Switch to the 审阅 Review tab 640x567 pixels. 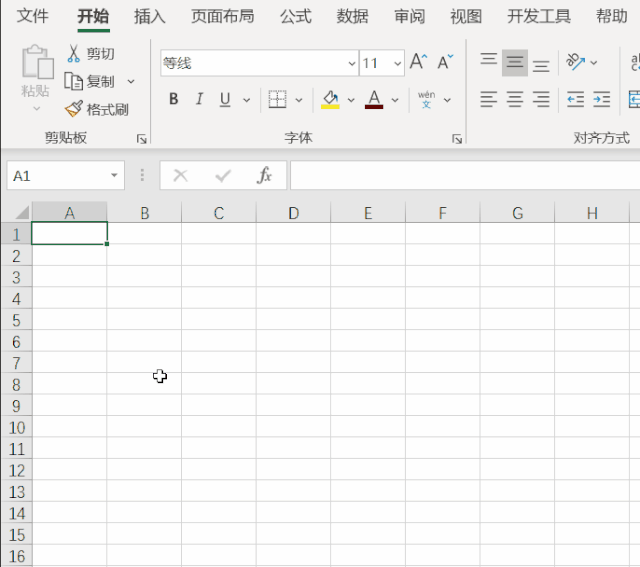coord(409,16)
